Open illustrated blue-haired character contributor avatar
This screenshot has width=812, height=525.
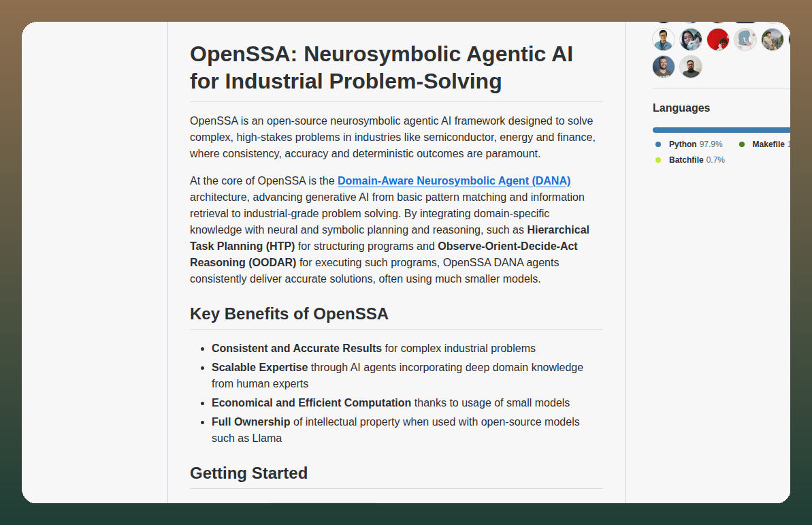pyautogui.click(x=745, y=39)
